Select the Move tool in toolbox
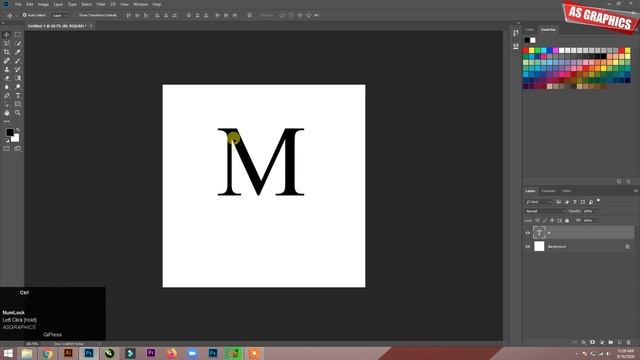 (7, 35)
